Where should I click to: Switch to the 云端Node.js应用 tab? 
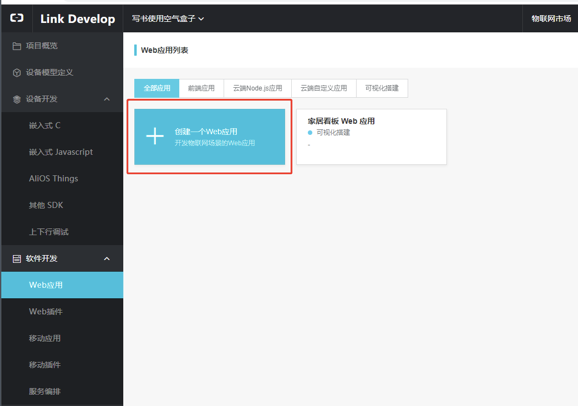(258, 88)
